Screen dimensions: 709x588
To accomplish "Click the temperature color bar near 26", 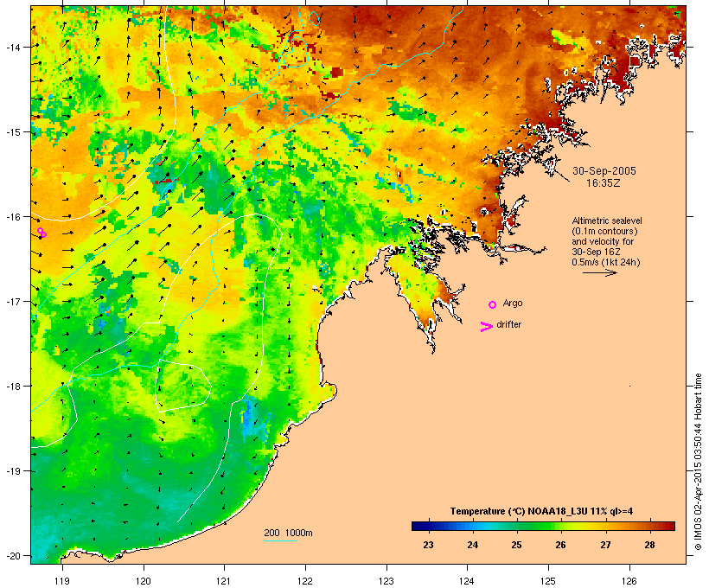I will (x=560, y=526).
